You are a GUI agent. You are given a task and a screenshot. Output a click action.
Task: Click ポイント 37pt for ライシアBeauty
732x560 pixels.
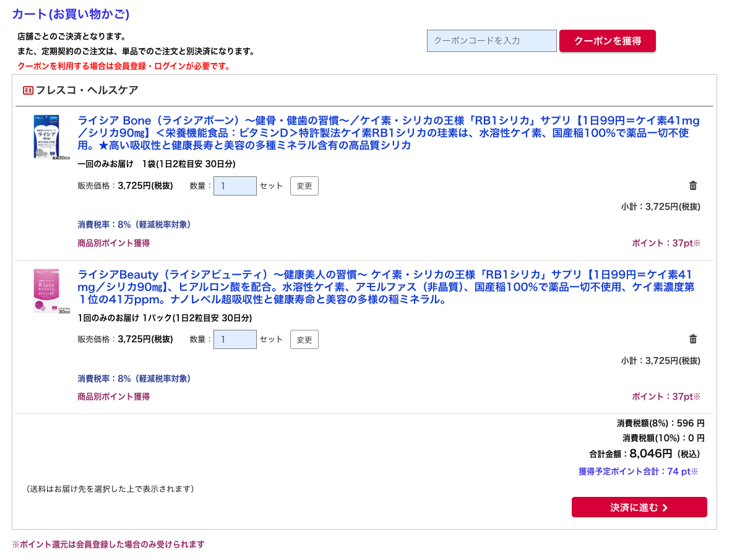[x=666, y=397]
